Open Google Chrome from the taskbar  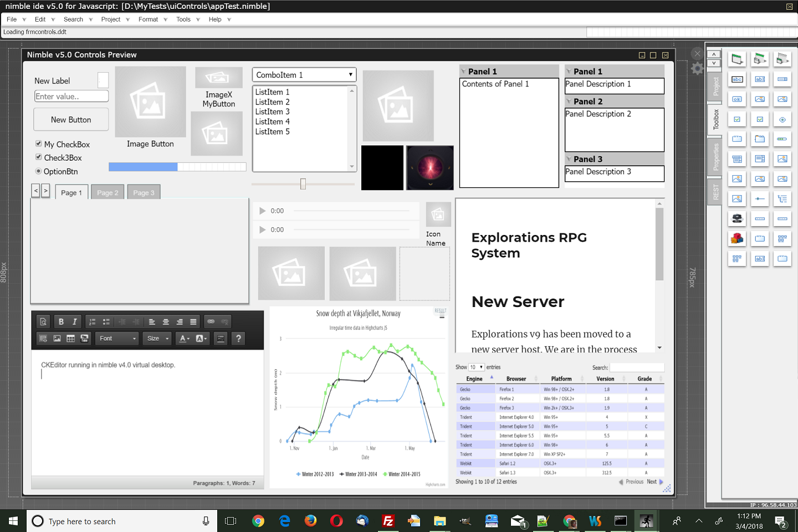[x=258, y=521]
